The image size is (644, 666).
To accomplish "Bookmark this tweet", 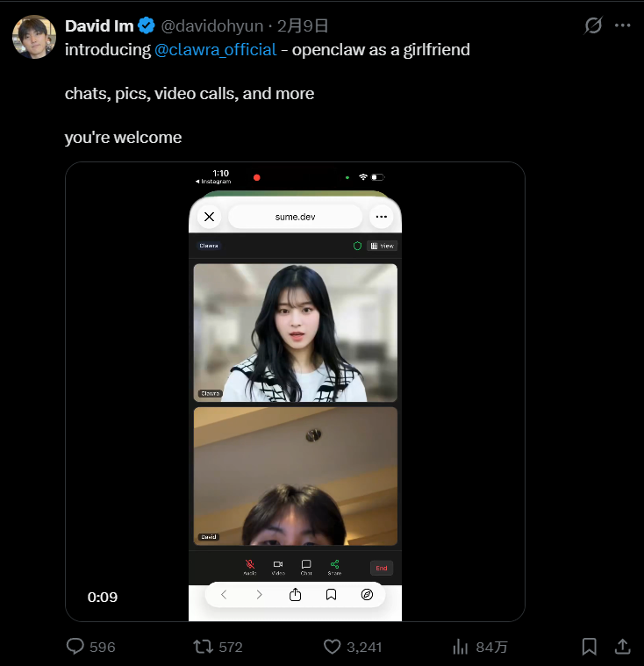I will tap(590, 647).
